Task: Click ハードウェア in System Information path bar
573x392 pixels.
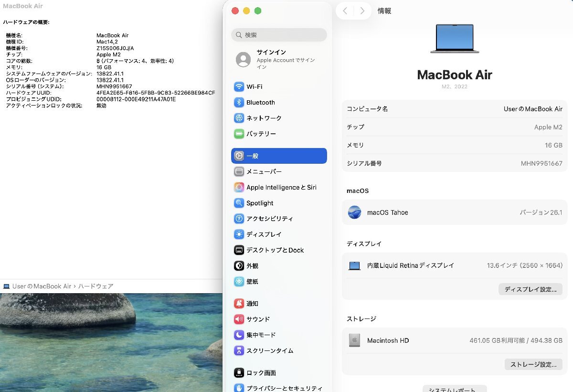Action: (95, 286)
